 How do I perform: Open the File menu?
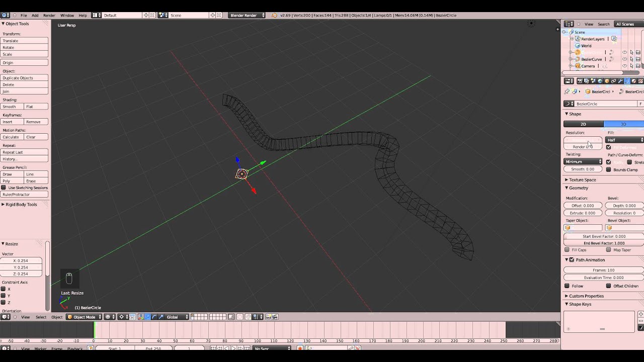point(24,15)
